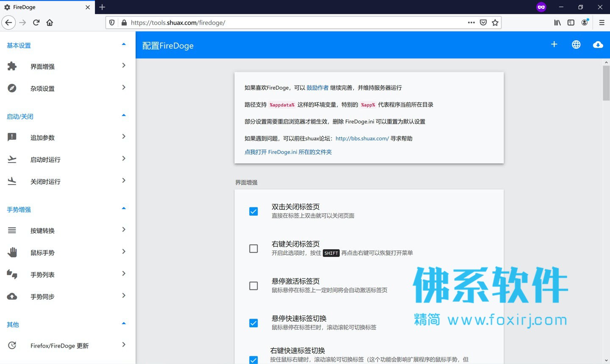The height and width of the screenshot is (364, 610).
Task: Reload the current page
Action: [36, 22]
